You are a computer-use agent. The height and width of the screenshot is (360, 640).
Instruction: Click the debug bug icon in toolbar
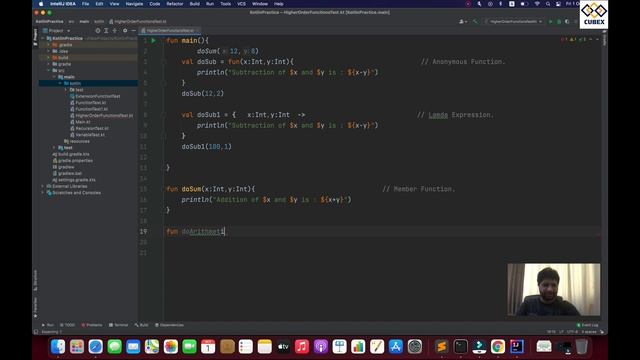[559, 21]
